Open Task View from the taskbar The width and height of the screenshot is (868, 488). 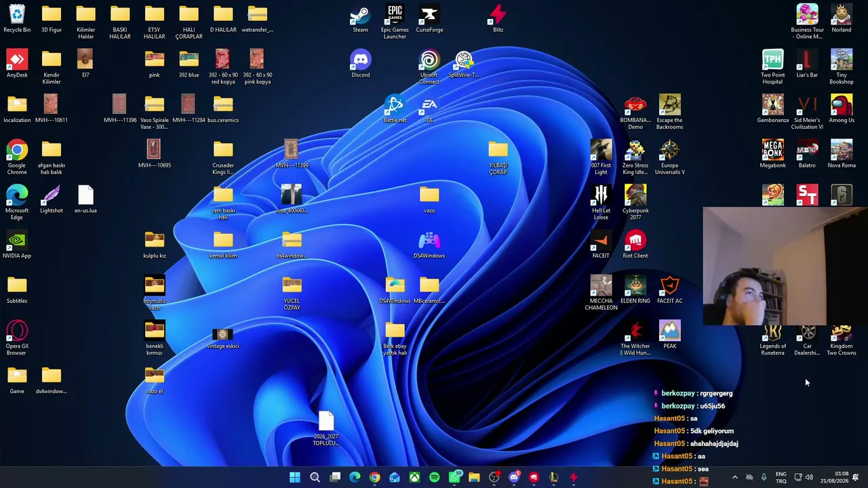click(x=335, y=478)
